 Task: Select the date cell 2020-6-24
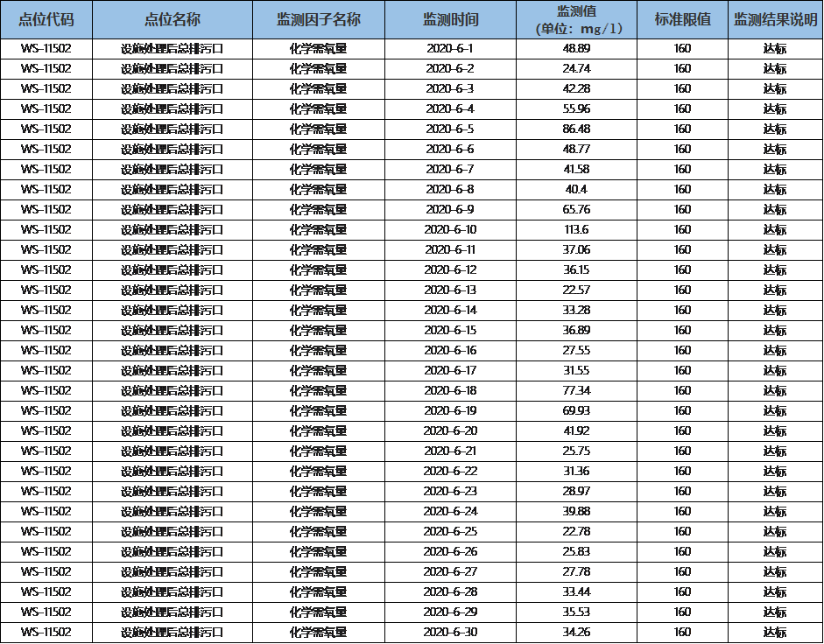tap(450, 512)
